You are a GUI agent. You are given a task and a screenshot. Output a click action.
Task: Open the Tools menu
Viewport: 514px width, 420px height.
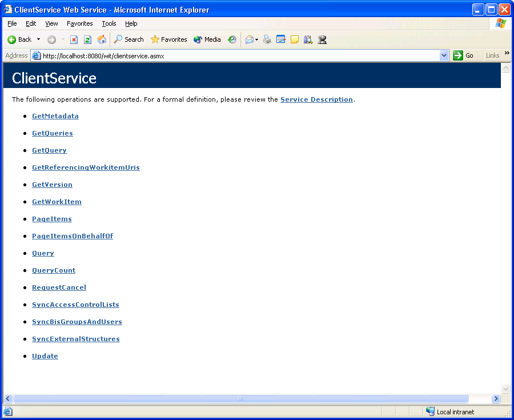click(109, 23)
